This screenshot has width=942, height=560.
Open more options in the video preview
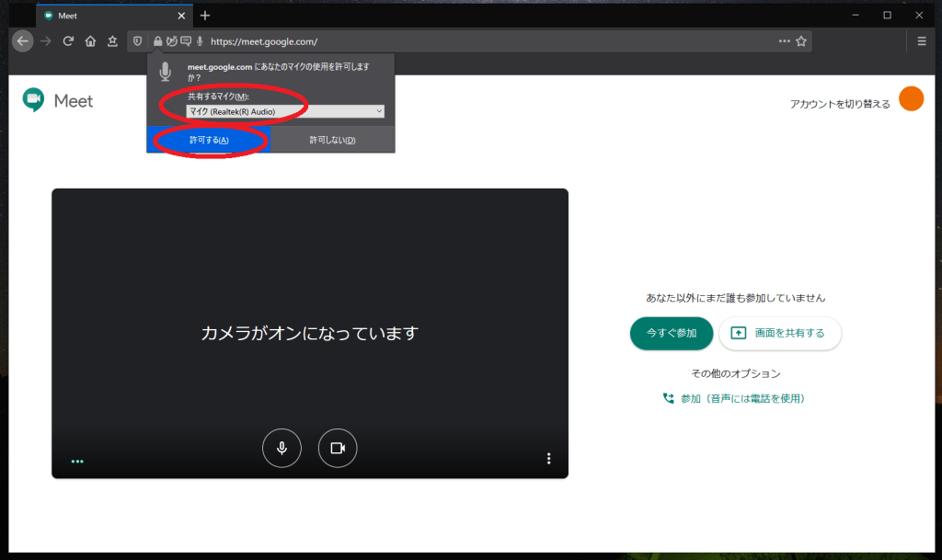[x=548, y=459]
